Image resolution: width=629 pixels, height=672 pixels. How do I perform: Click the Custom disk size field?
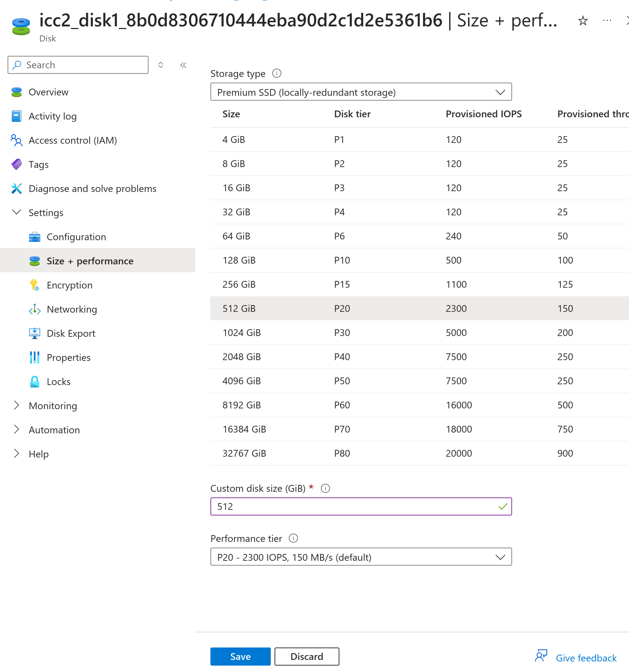(x=361, y=506)
